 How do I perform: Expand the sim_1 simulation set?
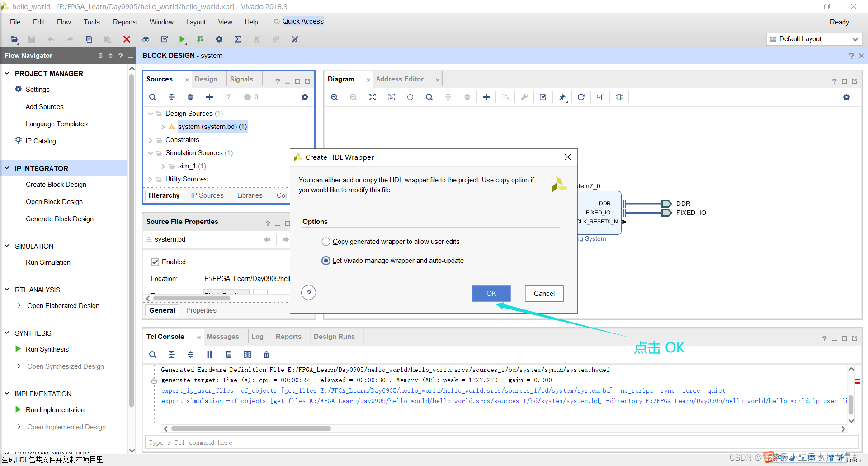coord(163,166)
